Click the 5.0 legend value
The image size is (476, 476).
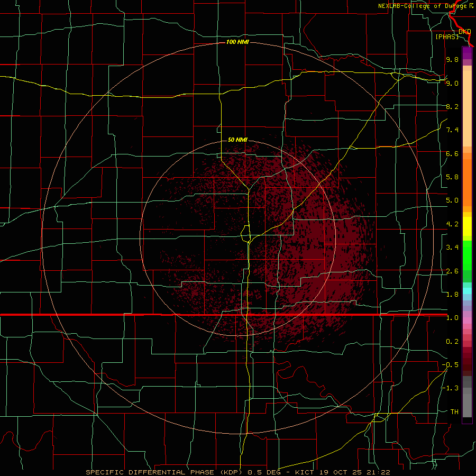[x=452, y=200]
